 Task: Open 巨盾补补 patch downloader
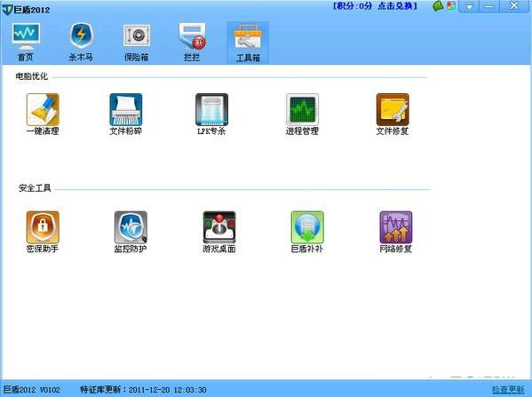pos(307,233)
